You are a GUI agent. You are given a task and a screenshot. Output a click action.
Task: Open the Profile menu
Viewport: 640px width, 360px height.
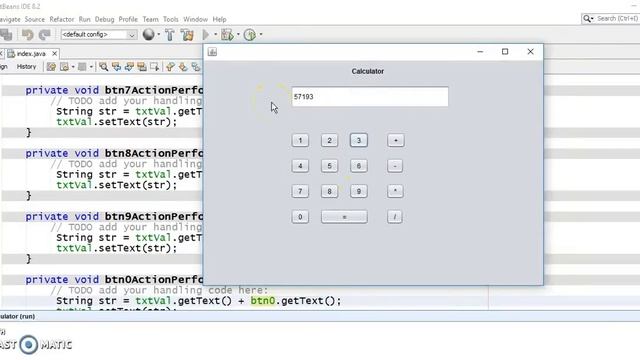coord(128,19)
